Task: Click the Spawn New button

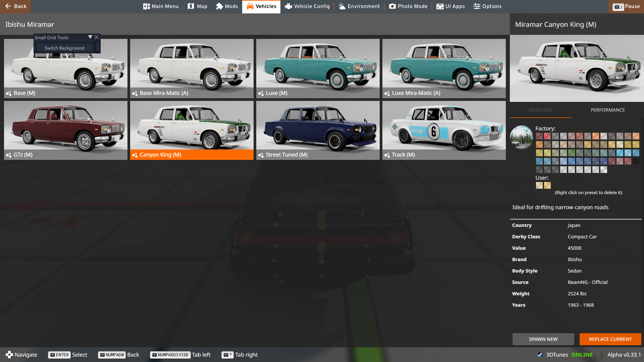Action: (x=543, y=339)
